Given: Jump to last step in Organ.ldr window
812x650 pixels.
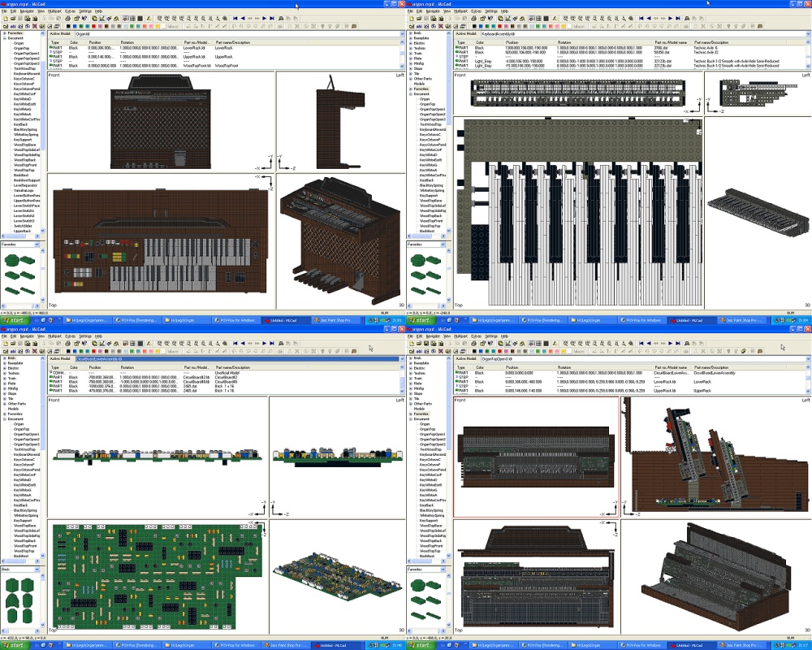Looking at the screenshot, I should click(271, 18).
